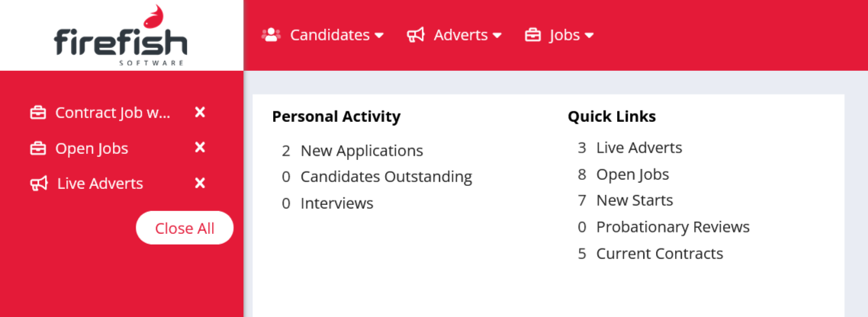Switch to the Live Adverts sidebar tab

click(x=100, y=184)
